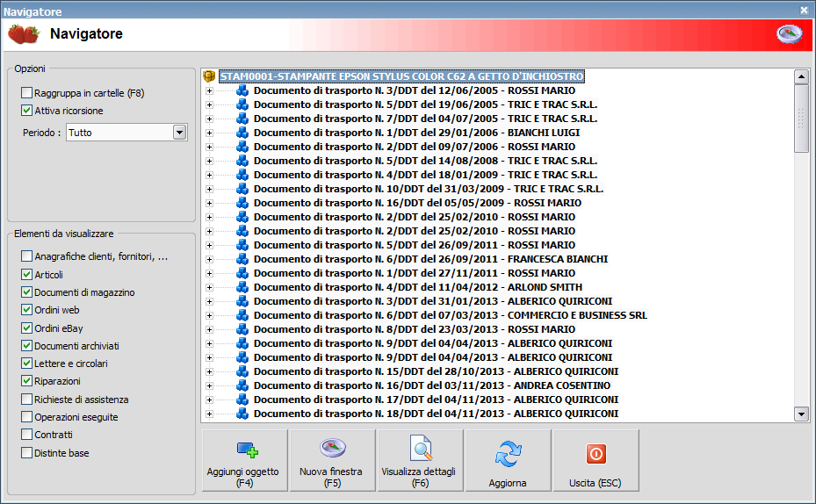
Task: Expand DDT N. 4 ARLOND SMITH node
Action: click(209, 287)
